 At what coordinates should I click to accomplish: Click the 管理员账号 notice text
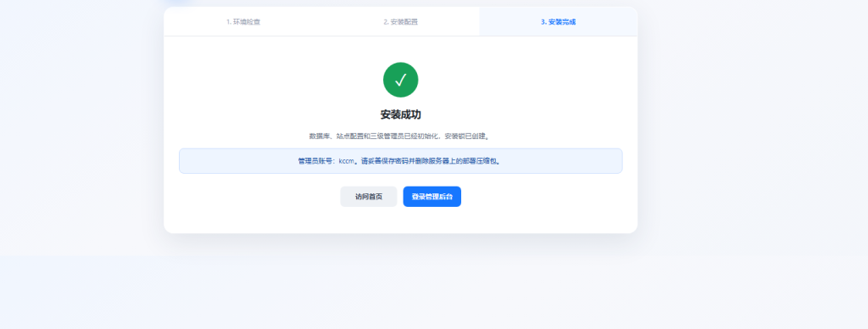click(400, 161)
